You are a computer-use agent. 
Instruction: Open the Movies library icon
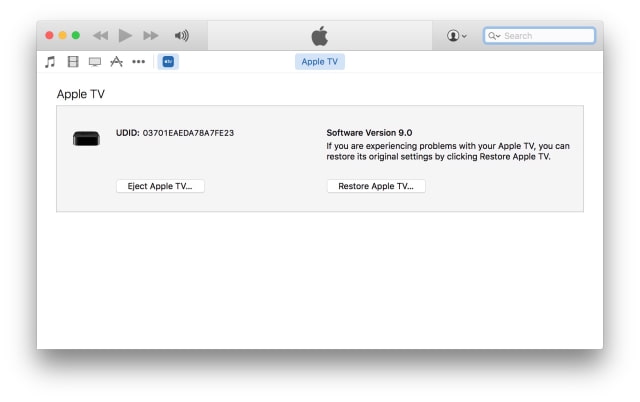point(73,62)
